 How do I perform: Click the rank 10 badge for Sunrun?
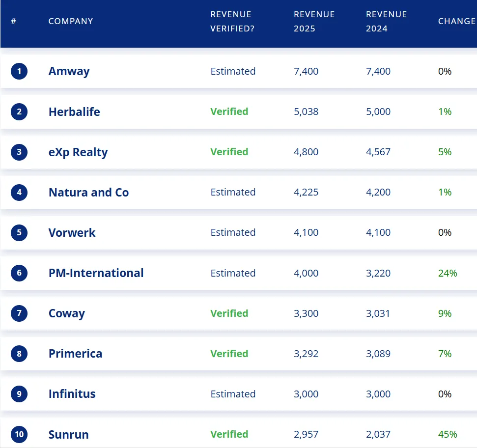click(x=19, y=434)
